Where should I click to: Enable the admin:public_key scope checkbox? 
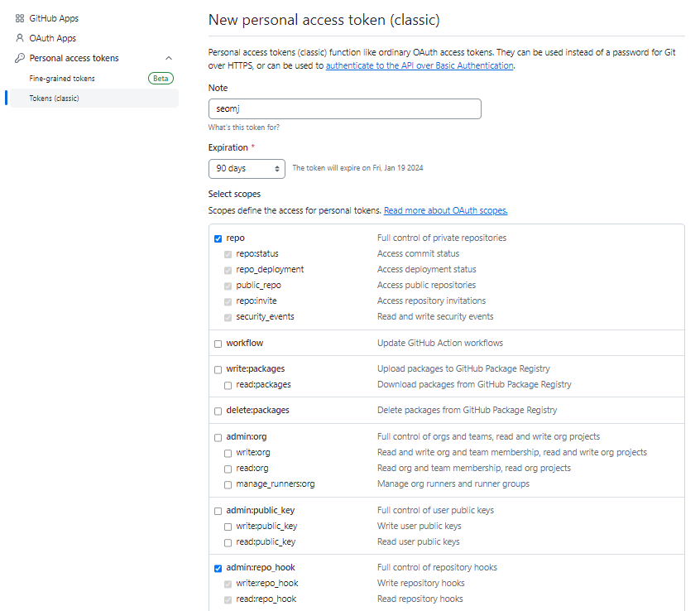point(218,511)
